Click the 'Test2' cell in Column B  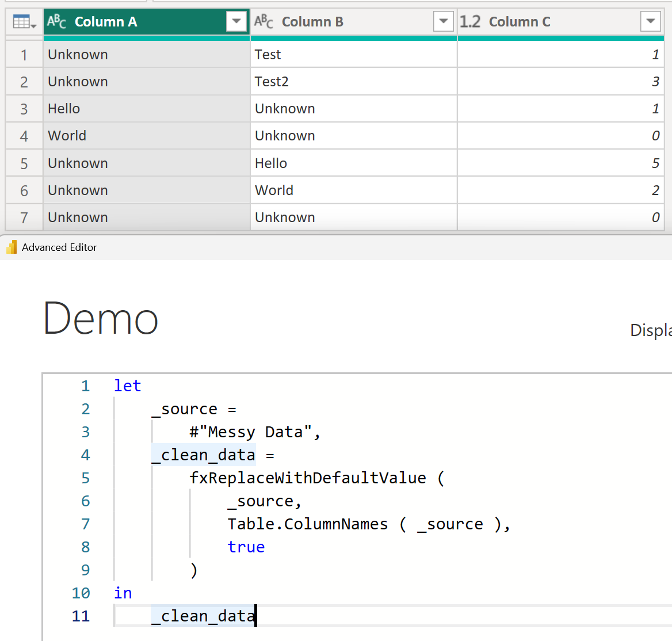272,82
